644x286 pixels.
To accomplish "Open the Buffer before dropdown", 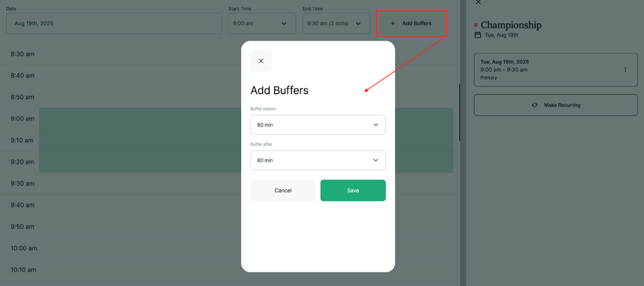I will (x=318, y=125).
